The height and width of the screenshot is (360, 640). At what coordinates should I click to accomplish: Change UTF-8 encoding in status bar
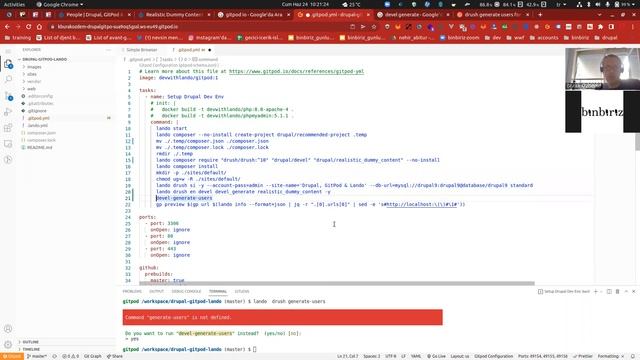pyautogui.click(x=391, y=356)
